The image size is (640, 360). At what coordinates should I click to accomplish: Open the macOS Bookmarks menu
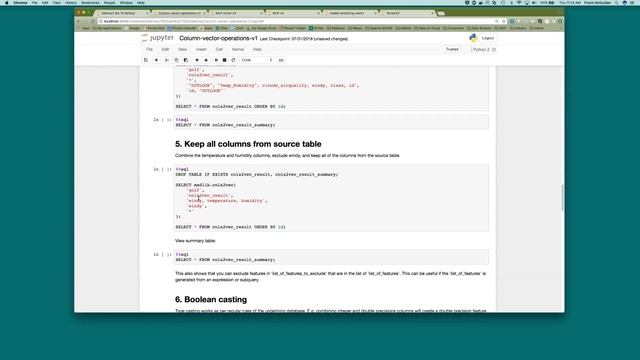click(x=90, y=3)
